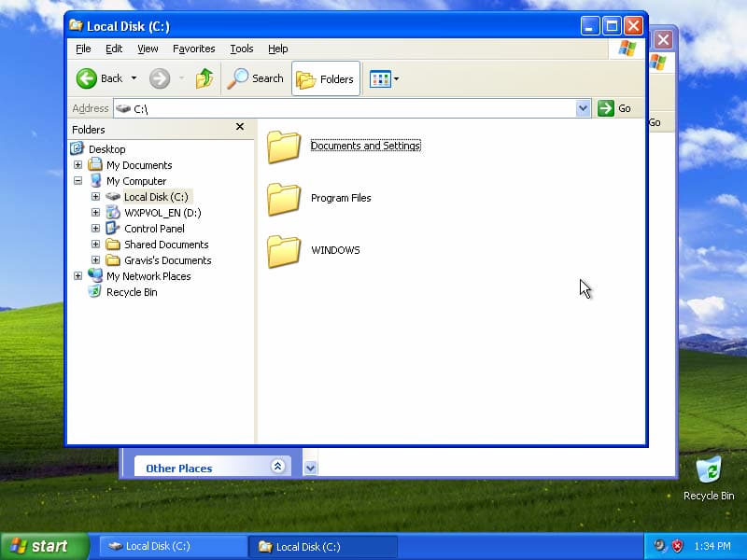Screen dimensions: 747x560
Task: Collapse Other Places in back window
Action: pos(277,466)
